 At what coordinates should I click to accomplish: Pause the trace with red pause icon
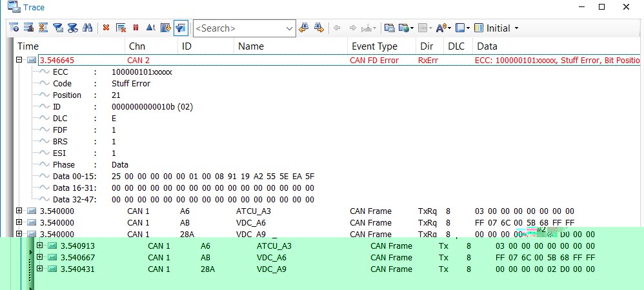pyautogui.click(x=136, y=28)
